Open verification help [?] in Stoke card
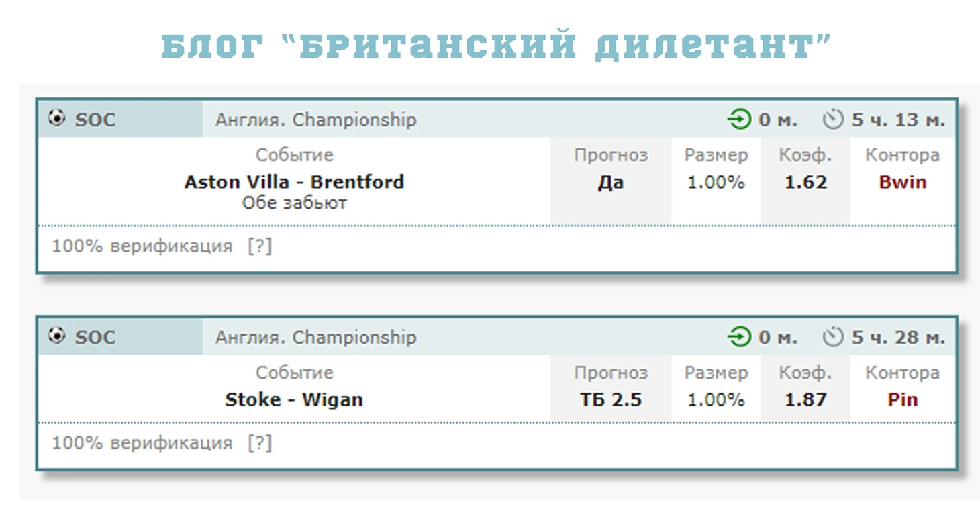The height and width of the screenshot is (517, 980). click(260, 443)
